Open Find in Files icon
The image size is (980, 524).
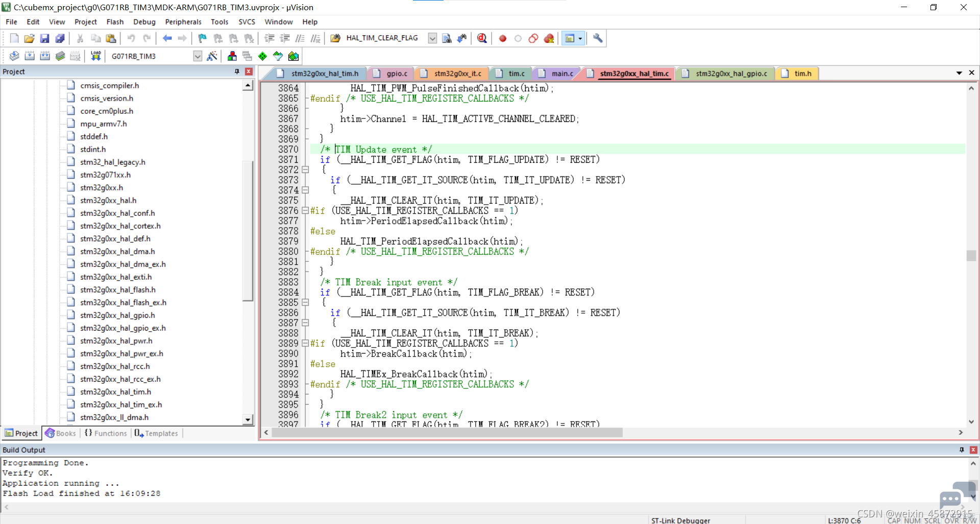(x=335, y=38)
